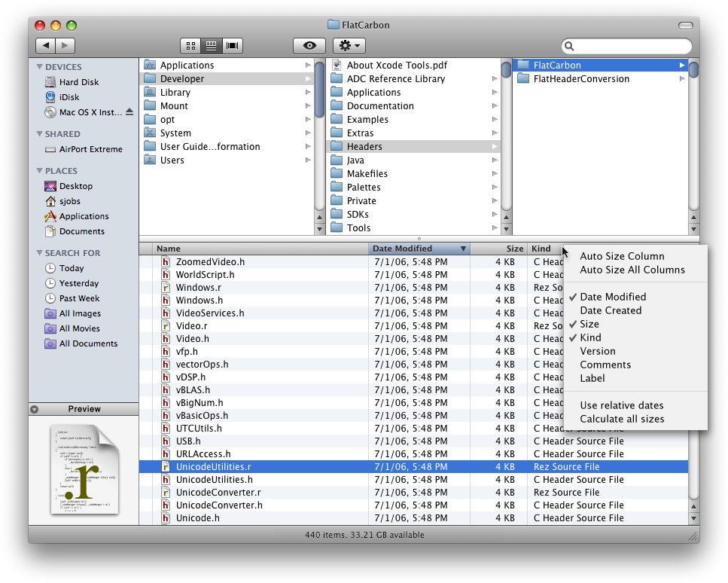Click the search field
The image size is (728, 583).
[x=626, y=46]
